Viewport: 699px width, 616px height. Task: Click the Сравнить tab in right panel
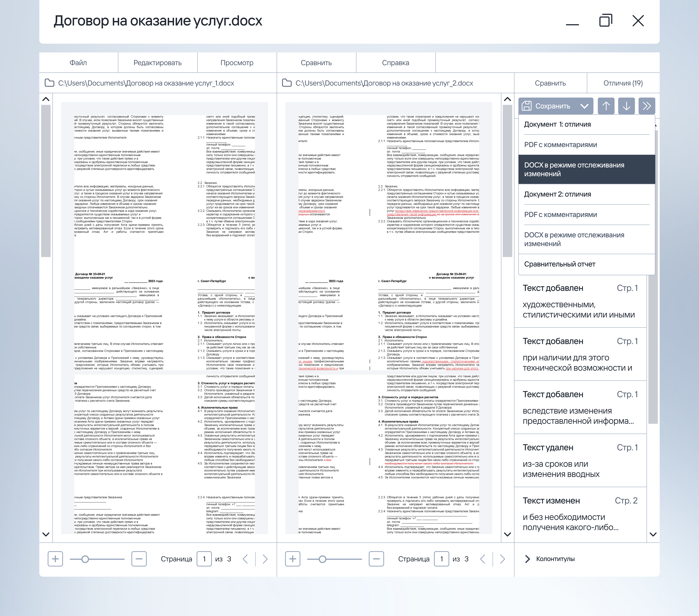coord(550,83)
